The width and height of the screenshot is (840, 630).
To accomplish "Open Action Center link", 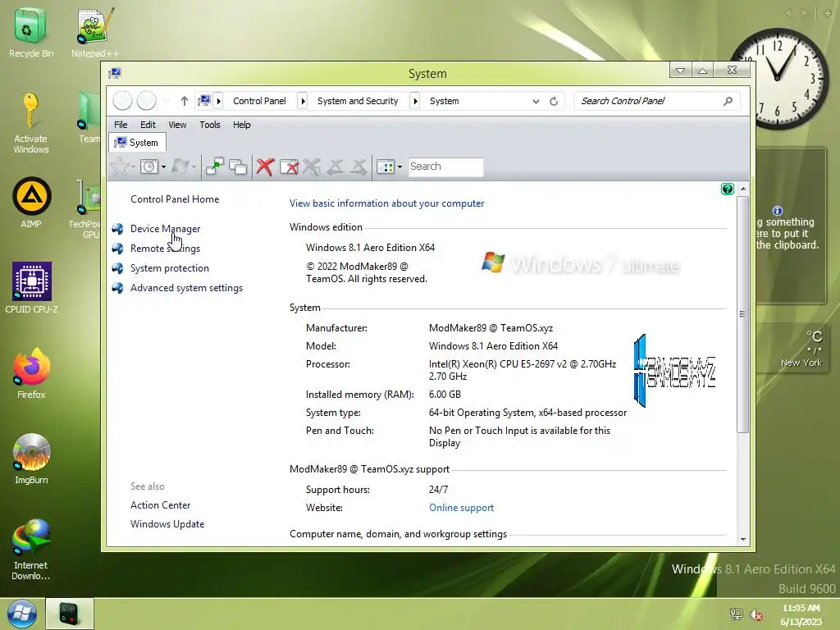I will coord(160,505).
